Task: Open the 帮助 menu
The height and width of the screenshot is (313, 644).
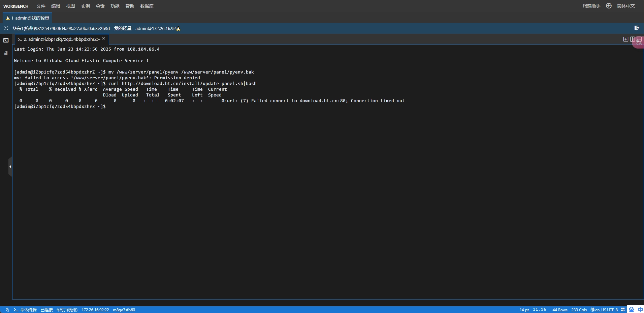Action: pos(130,6)
